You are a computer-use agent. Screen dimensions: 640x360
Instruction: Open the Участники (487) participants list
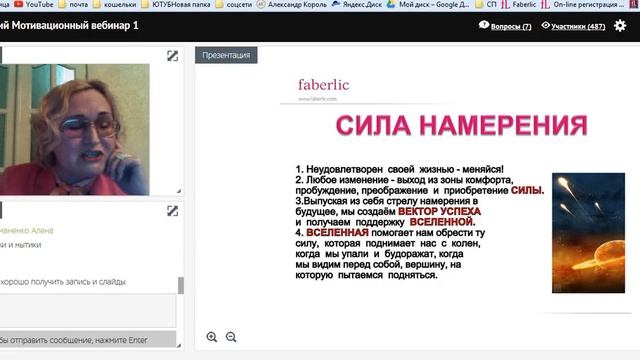(578, 27)
